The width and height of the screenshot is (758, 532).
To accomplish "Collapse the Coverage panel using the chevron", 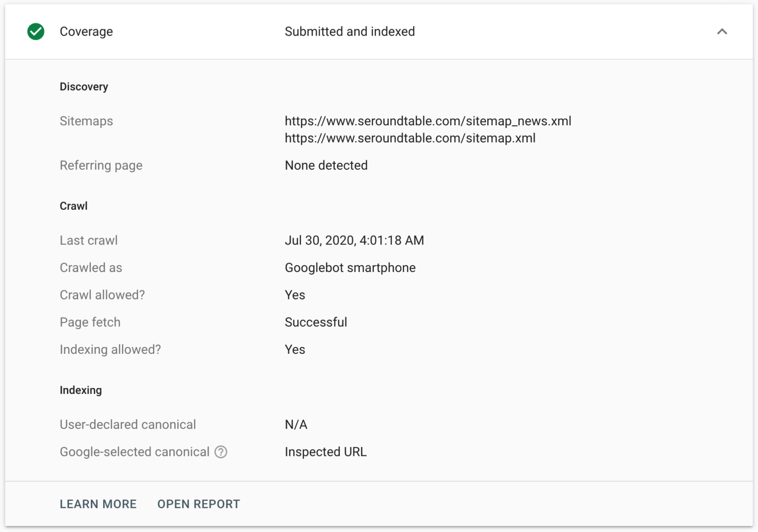I will click(722, 32).
